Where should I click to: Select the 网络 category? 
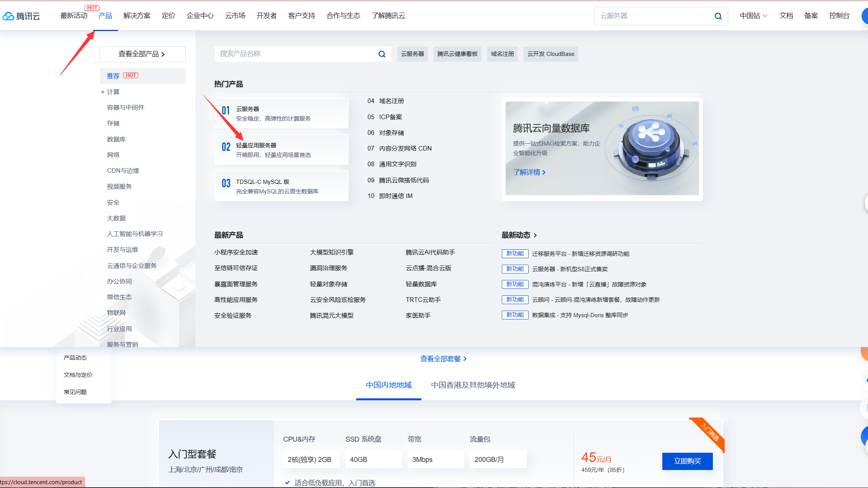[113, 155]
